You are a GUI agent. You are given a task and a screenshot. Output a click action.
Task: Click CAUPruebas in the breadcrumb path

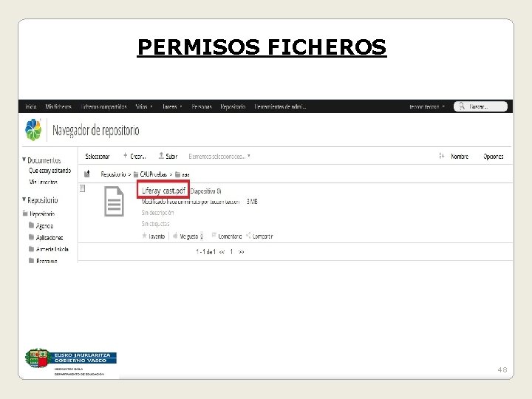tap(154, 174)
